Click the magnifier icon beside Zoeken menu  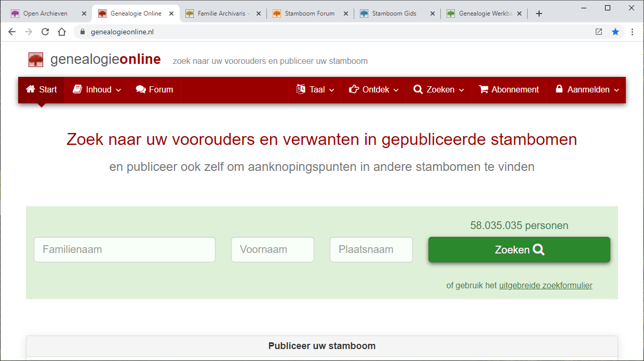click(x=418, y=89)
